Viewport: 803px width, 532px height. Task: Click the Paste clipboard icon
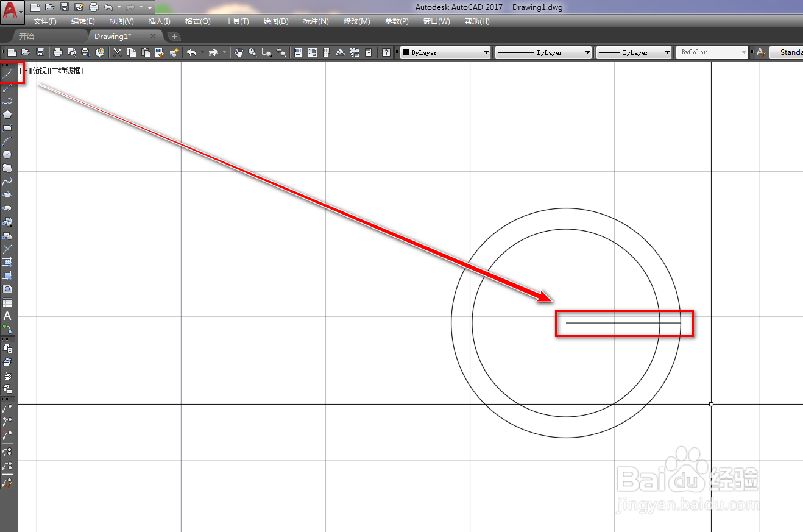pyautogui.click(x=146, y=52)
